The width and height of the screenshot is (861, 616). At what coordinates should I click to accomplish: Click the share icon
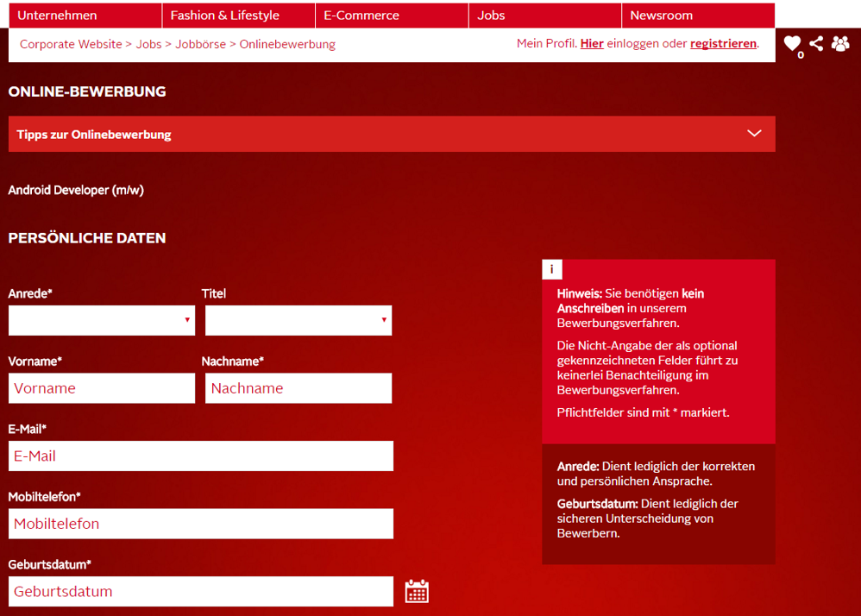pyautogui.click(x=816, y=43)
